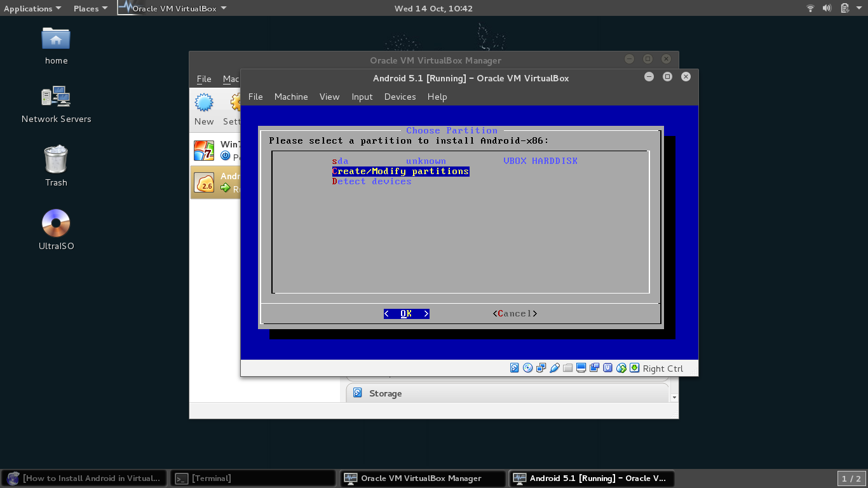868x488 pixels.
Task: Close the VirtualBox Manager window
Action: pyautogui.click(x=666, y=58)
